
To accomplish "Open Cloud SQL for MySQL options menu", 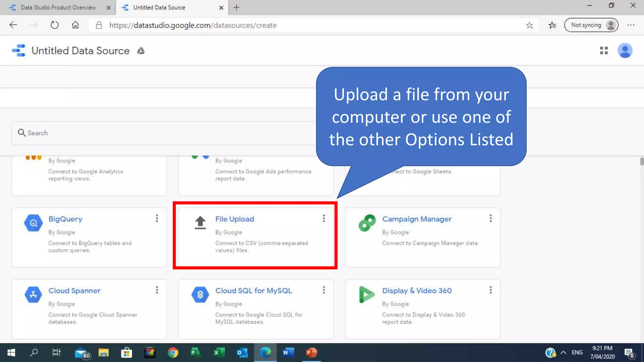I will click(324, 290).
